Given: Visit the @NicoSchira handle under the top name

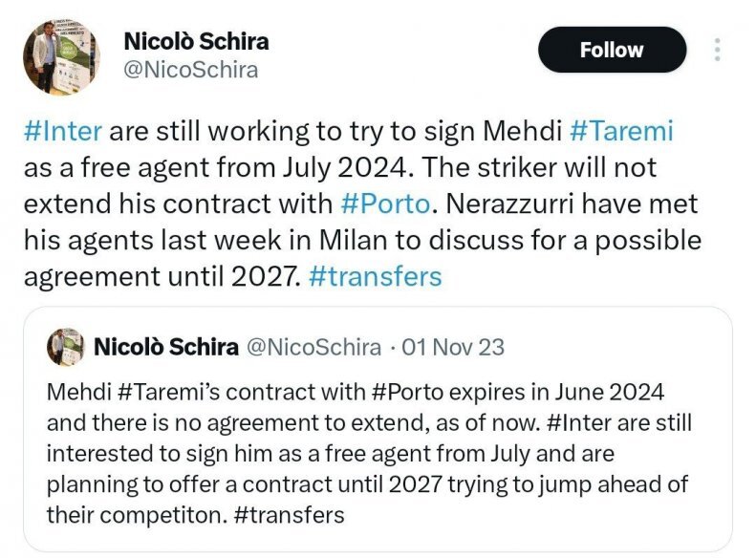Looking at the screenshot, I should click(x=191, y=70).
